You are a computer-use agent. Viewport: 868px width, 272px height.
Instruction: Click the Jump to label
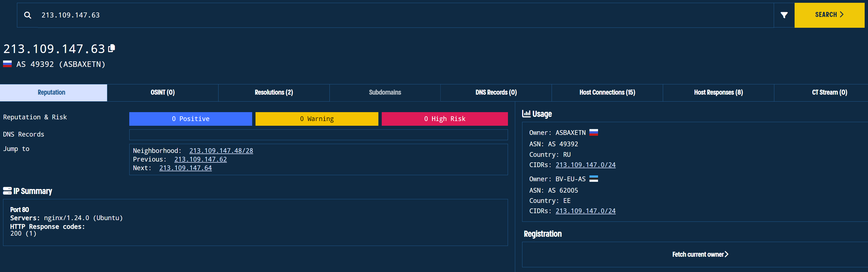tap(16, 148)
